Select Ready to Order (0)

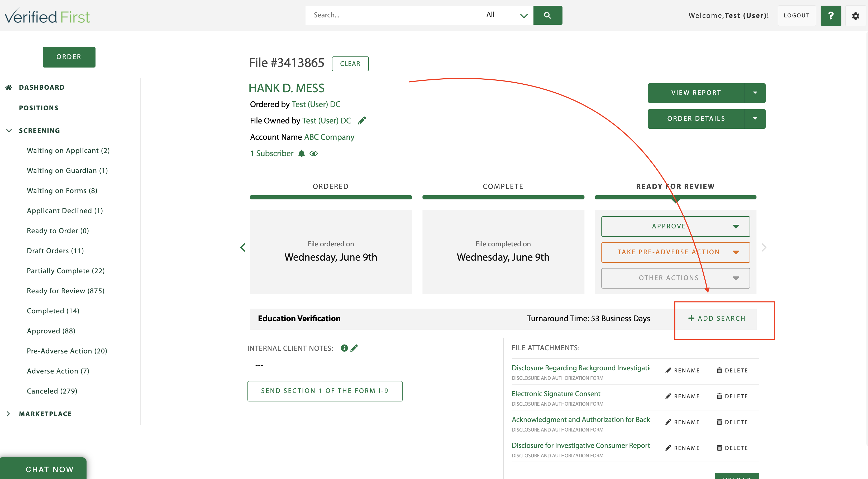click(x=58, y=231)
